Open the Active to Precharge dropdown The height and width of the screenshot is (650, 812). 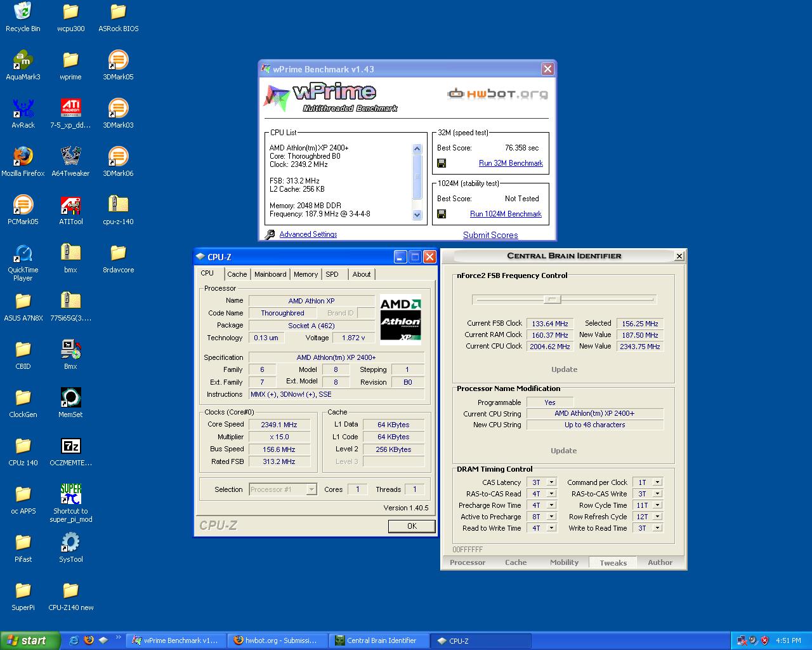[x=551, y=517]
